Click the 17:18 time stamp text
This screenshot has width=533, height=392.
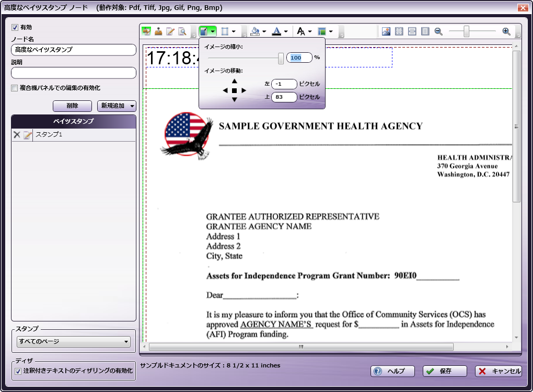[172, 58]
